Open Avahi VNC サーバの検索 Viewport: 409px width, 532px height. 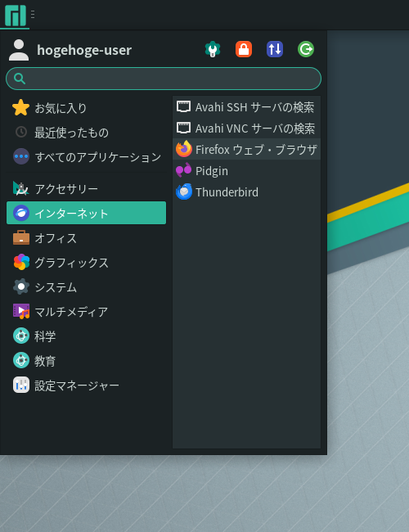tap(246, 128)
